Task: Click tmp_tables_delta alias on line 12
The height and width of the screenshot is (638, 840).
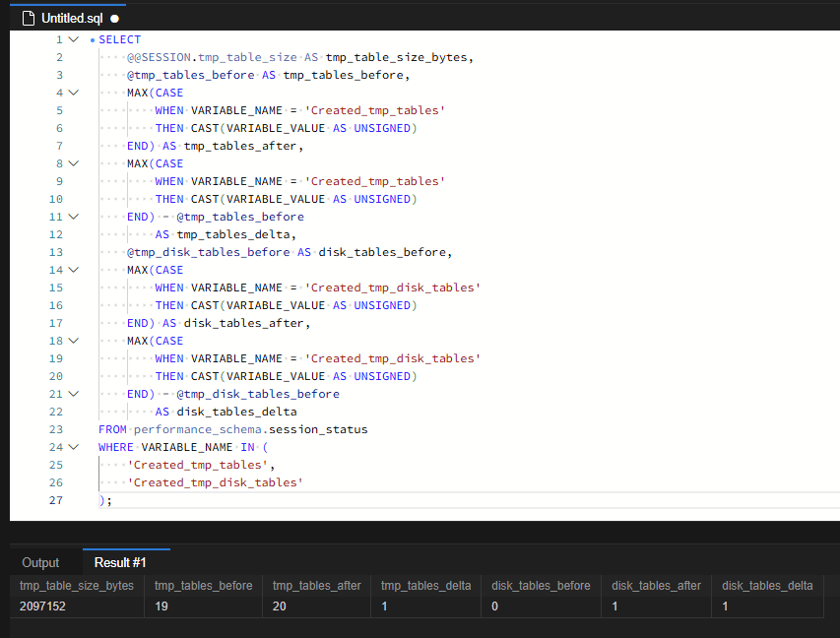Action: coord(233,234)
